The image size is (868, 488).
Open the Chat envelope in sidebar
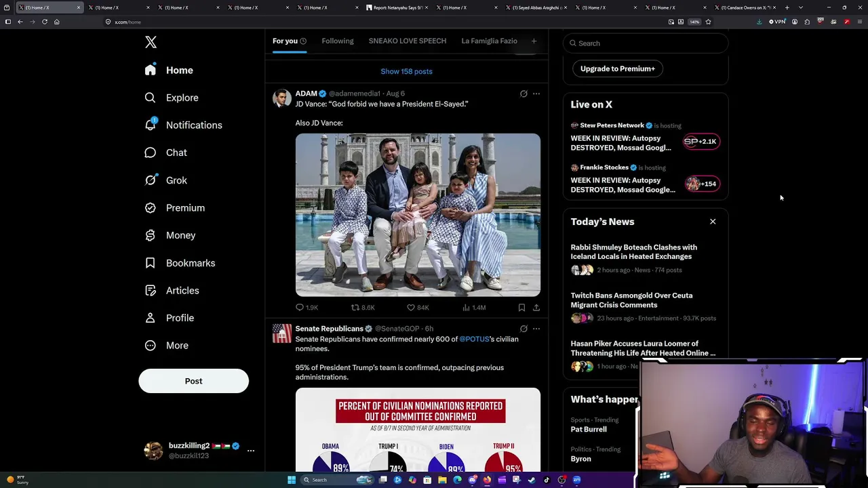click(151, 152)
